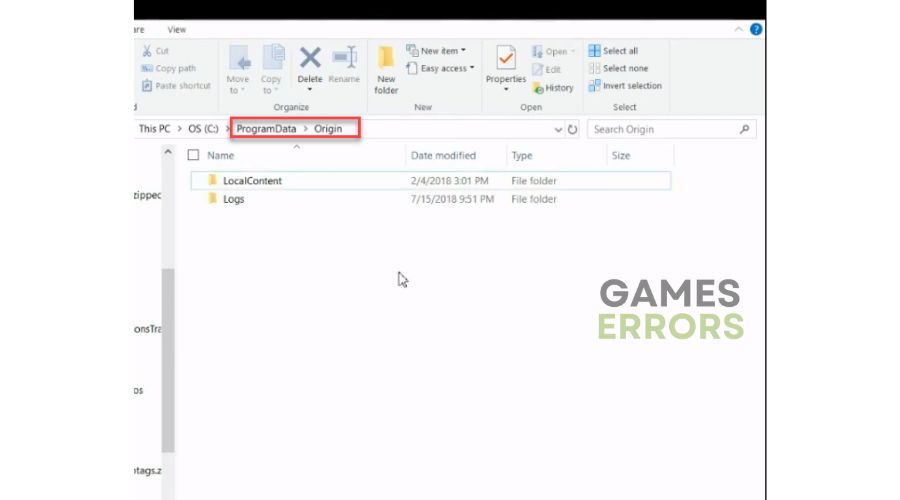Create a New folder
The width and height of the screenshot is (900, 500).
click(x=386, y=70)
